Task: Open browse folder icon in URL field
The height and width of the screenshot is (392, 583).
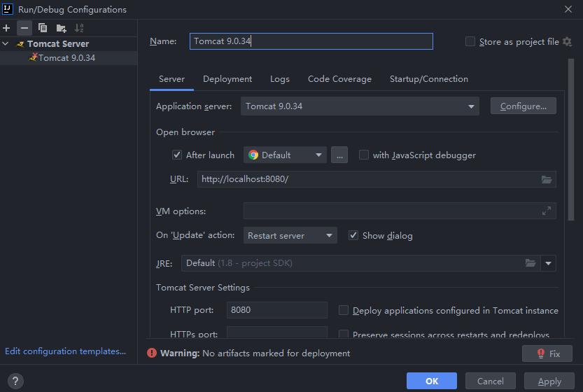Action: [546, 180]
